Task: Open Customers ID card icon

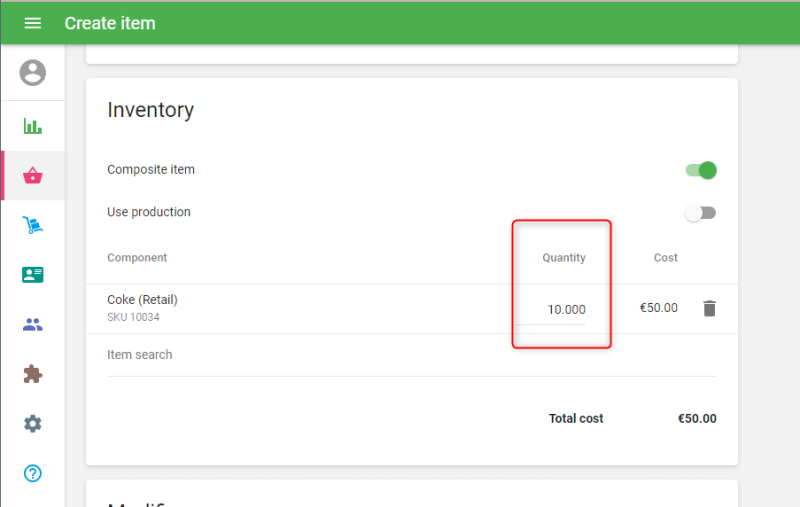Action: click(33, 275)
